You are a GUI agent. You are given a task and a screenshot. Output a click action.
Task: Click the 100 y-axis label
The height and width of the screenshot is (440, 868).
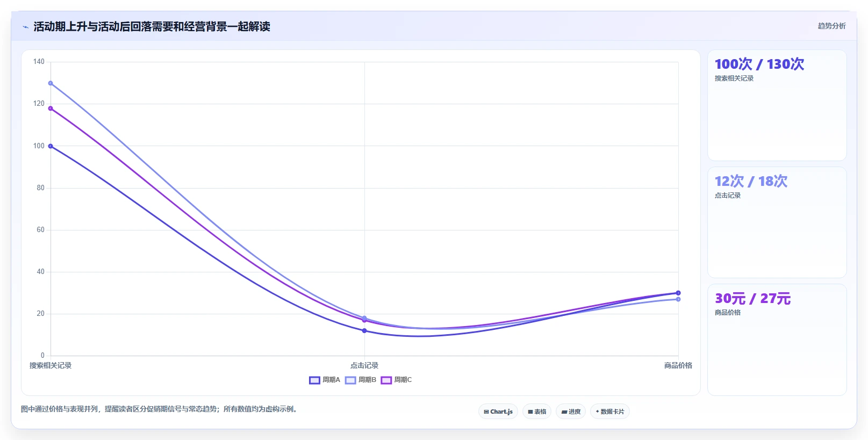pyautogui.click(x=39, y=146)
